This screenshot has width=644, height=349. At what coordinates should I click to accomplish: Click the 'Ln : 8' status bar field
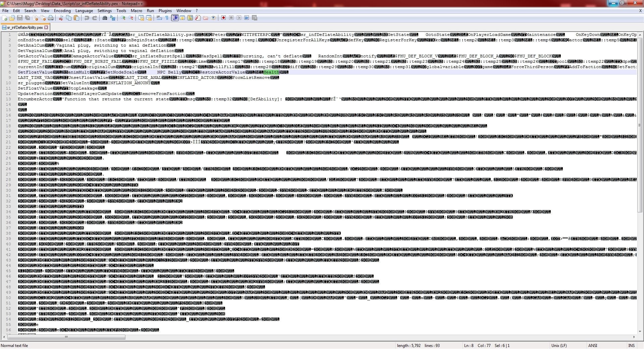coord(469,345)
